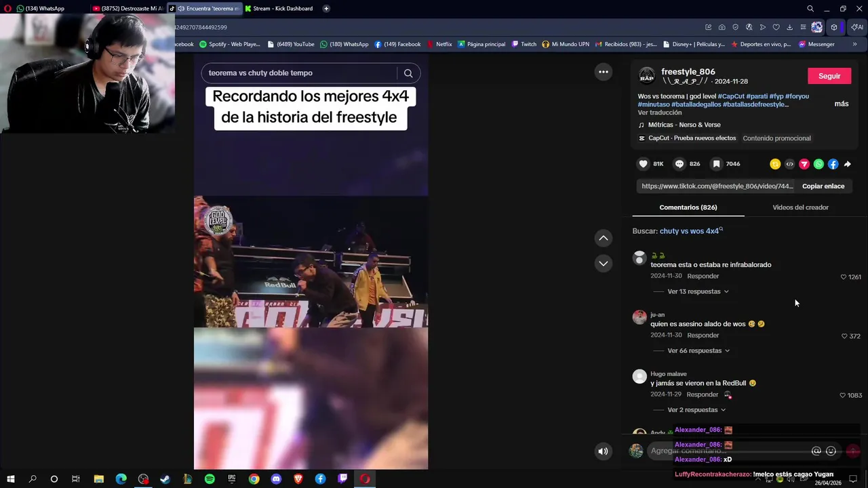Open Opera easy setup sliders icon
The image size is (868, 488).
pyautogui.click(x=803, y=27)
